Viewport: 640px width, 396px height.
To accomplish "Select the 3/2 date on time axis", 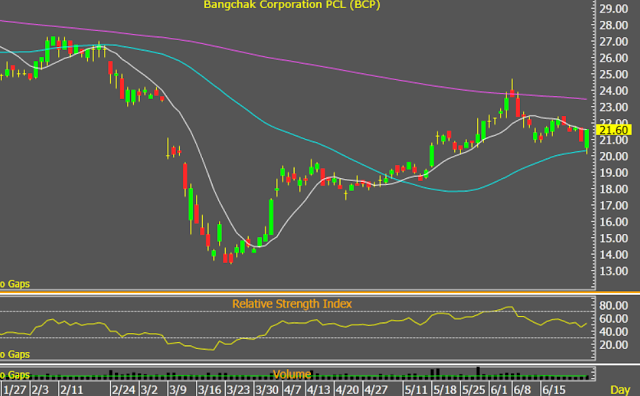I will point(149,390).
